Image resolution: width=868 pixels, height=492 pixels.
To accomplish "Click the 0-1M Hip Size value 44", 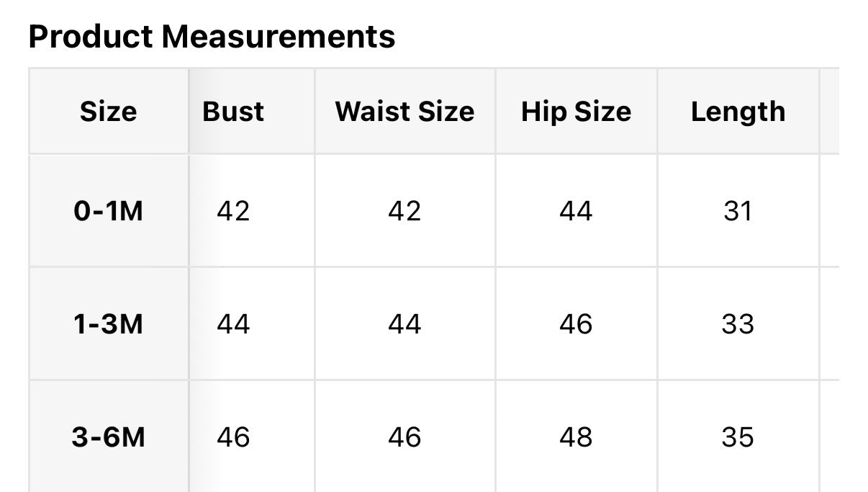I will tap(576, 211).
